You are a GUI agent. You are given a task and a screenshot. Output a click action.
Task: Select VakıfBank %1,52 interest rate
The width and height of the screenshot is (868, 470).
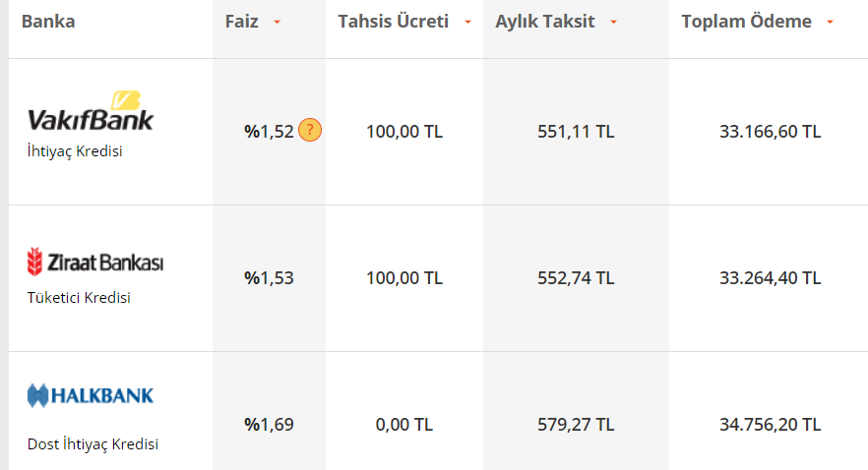tap(269, 132)
